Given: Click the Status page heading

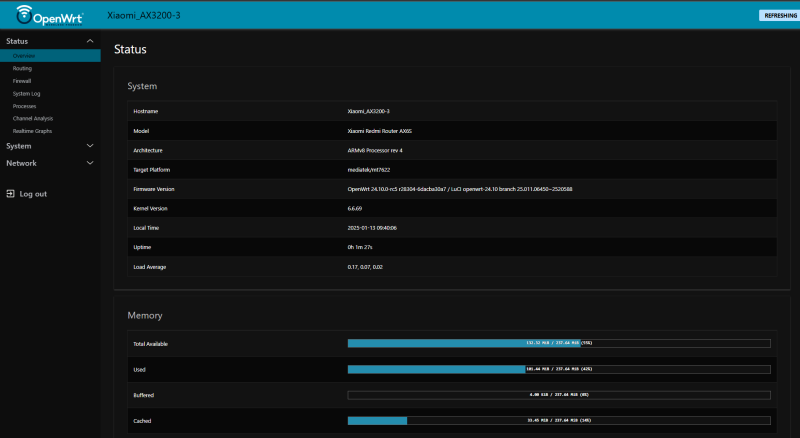Looking at the screenshot, I should coord(130,50).
